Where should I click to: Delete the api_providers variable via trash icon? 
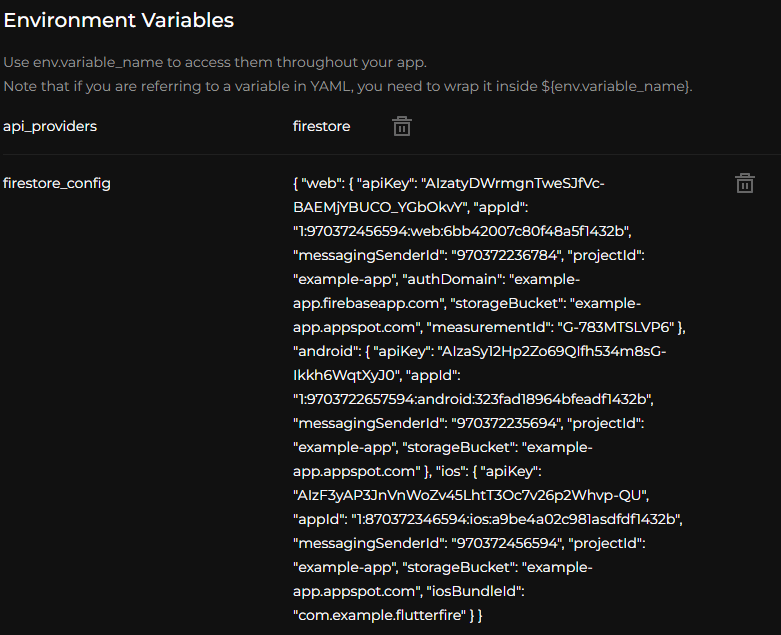pos(401,126)
